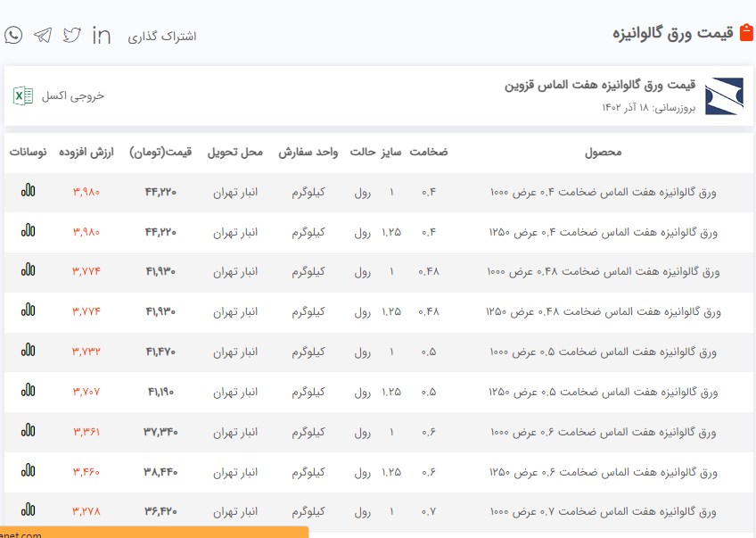The height and width of the screenshot is (538, 756).
Task: Open price chart for 0.4 thickness 1000 width row
Action: pyautogui.click(x=29, y=190)
